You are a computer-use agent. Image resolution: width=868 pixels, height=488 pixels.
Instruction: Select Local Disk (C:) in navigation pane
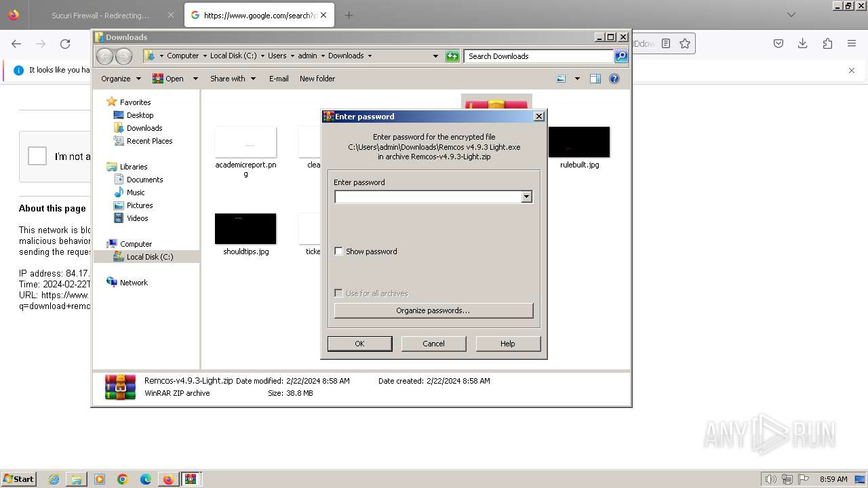point(150,257)
